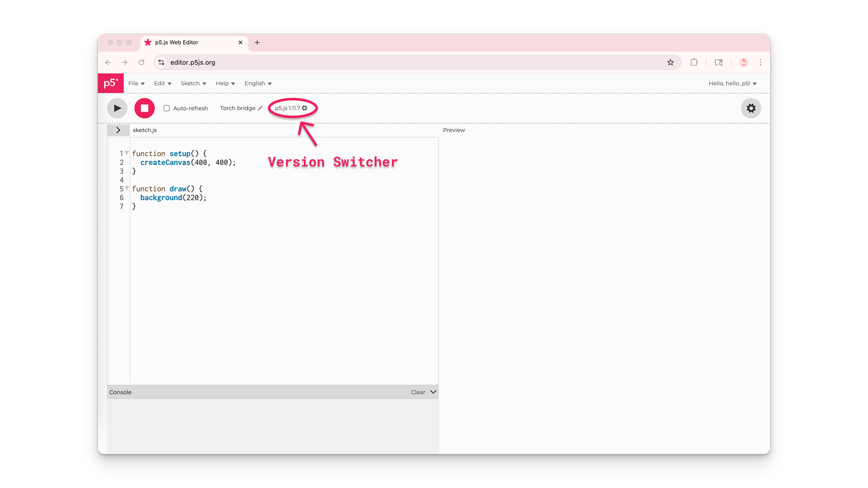Open the Help menu
This screenshot has height=488, width=868.
pyautogui.click(x=225, y=83)
